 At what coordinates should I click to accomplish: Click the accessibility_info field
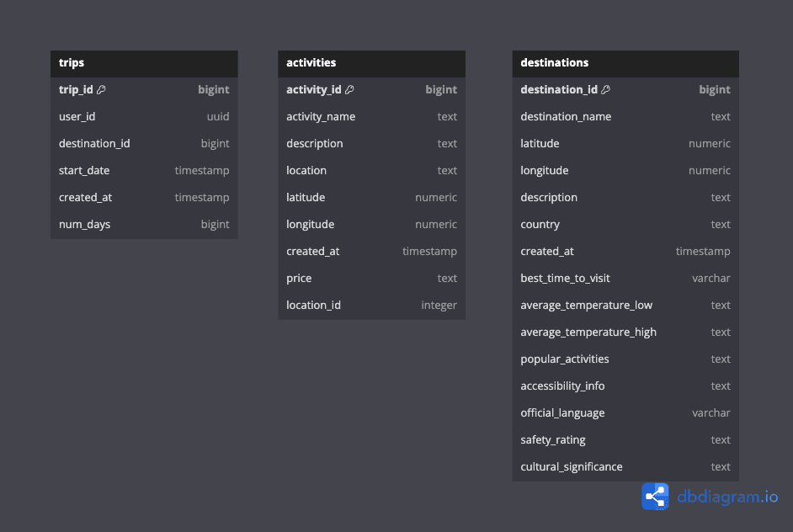(x=625, y=386)
